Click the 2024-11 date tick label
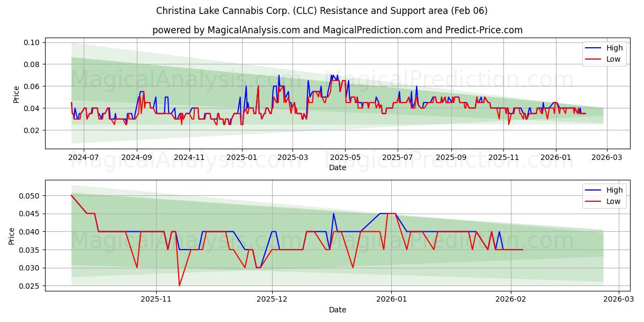Viewport: 644px width, 322px height. pyautogui.click(x=189, y=157)
